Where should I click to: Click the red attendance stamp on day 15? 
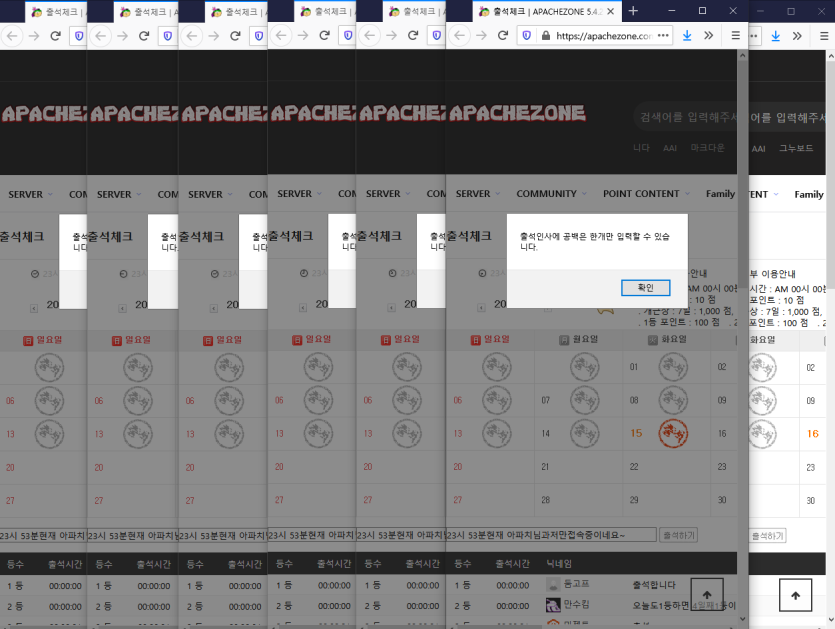click(x=673, y=434)
